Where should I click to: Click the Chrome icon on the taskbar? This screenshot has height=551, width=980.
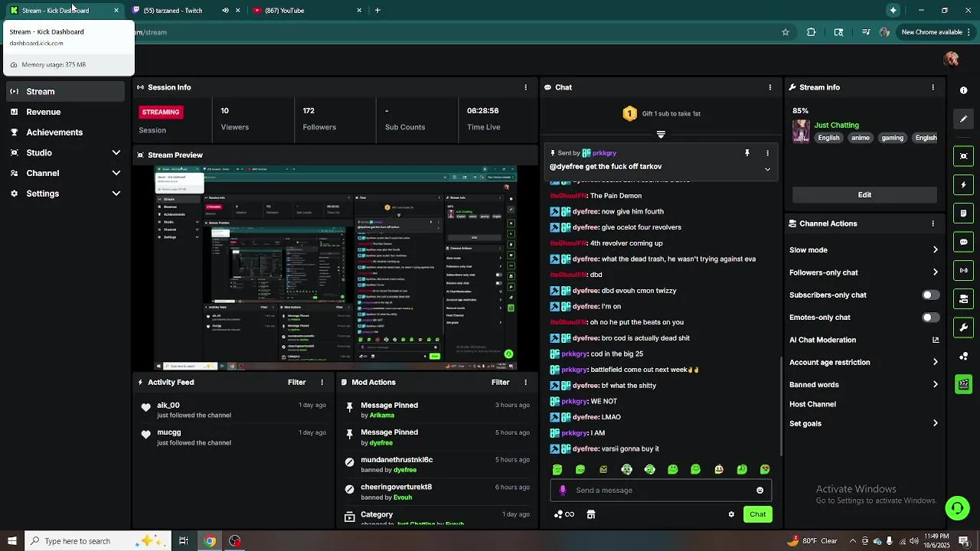(210, 541)
